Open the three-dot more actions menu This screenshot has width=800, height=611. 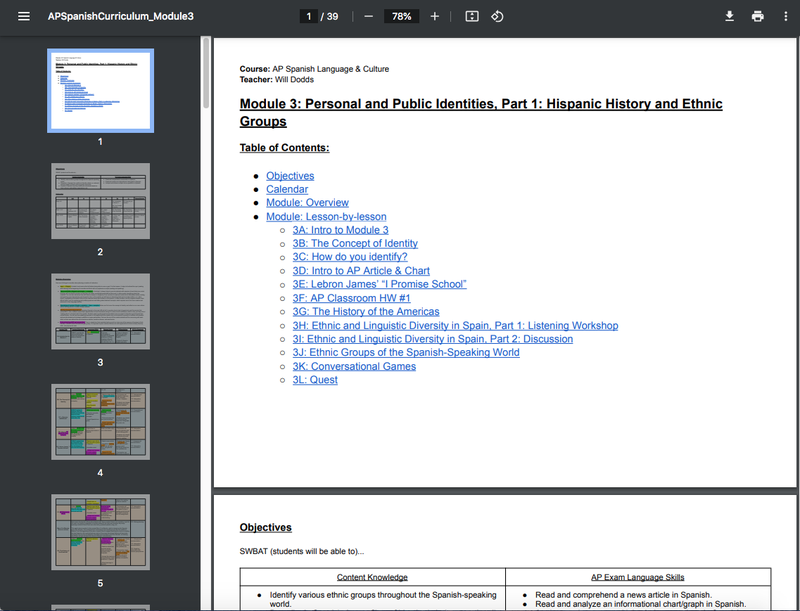pos(786,17)
